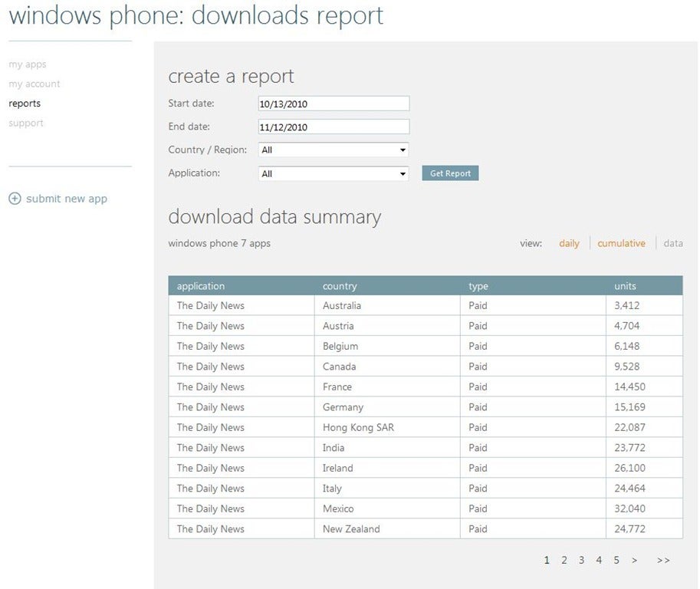The image size is (700, 589).
Task: Switch to daily view
Action: [569, 243]
